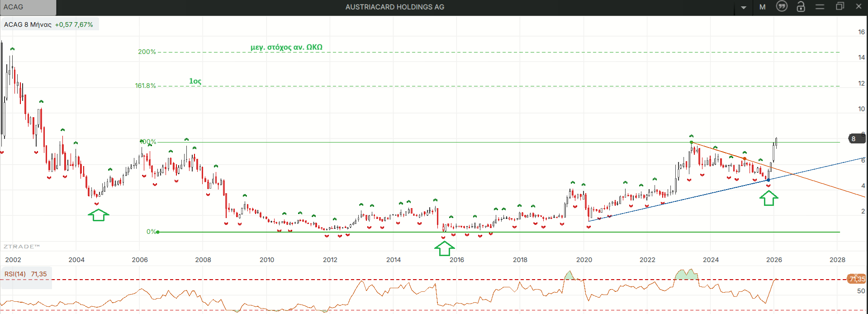Click the ACAG 8 Μήνας legend label

click(x=28, y=24)
